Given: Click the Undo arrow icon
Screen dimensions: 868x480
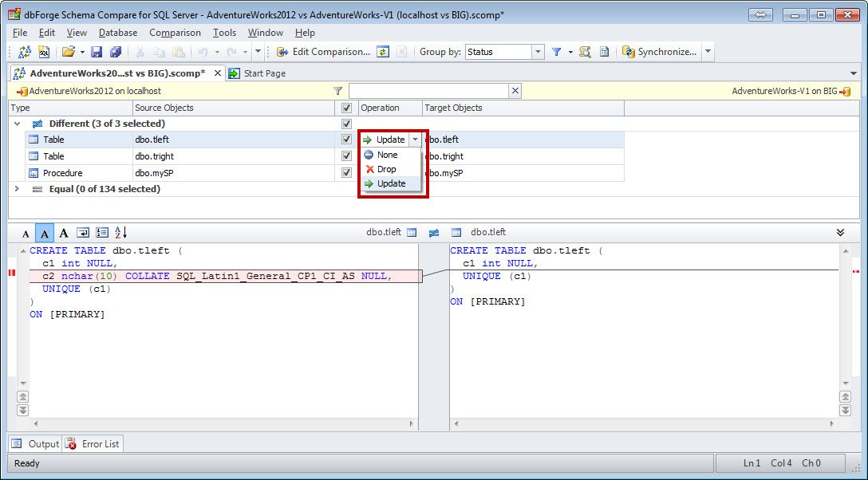Looking at the screenshot, I should [x=203, y=52].
